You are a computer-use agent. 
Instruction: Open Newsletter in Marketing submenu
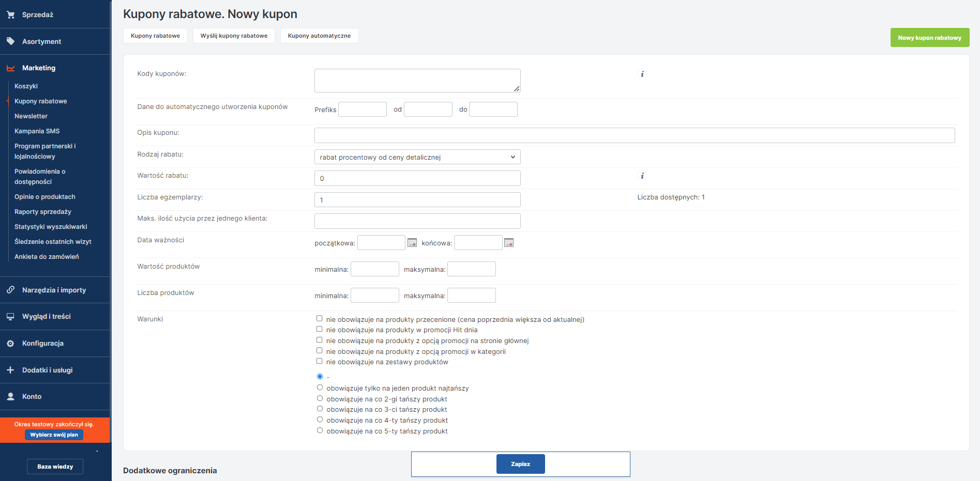pos(31,116)
